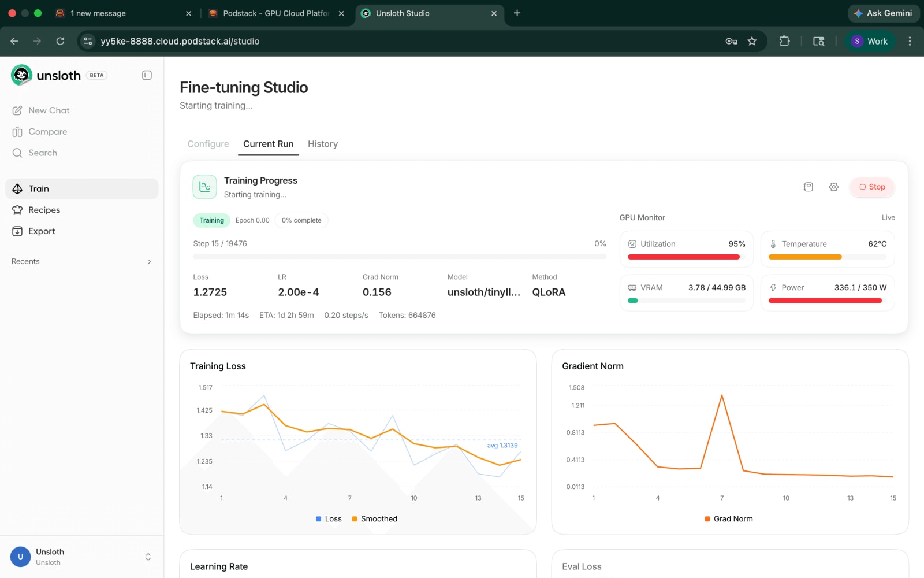Image resolution: width=924 pixels, height=578 pixels.
Task: Bookmark page with star icon
Action: pyautogui.click(x=752, y=41)
